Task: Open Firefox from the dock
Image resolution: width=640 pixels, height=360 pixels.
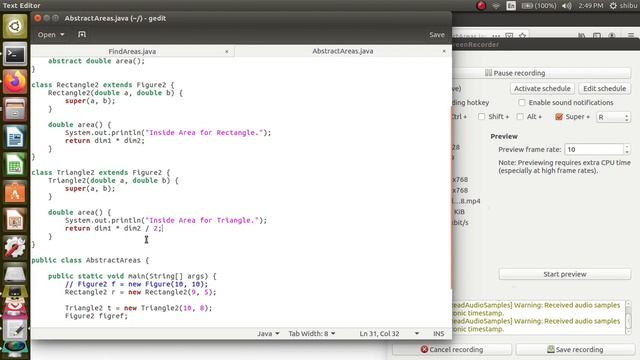Action: pyautogui.click(x=15, y=82)
